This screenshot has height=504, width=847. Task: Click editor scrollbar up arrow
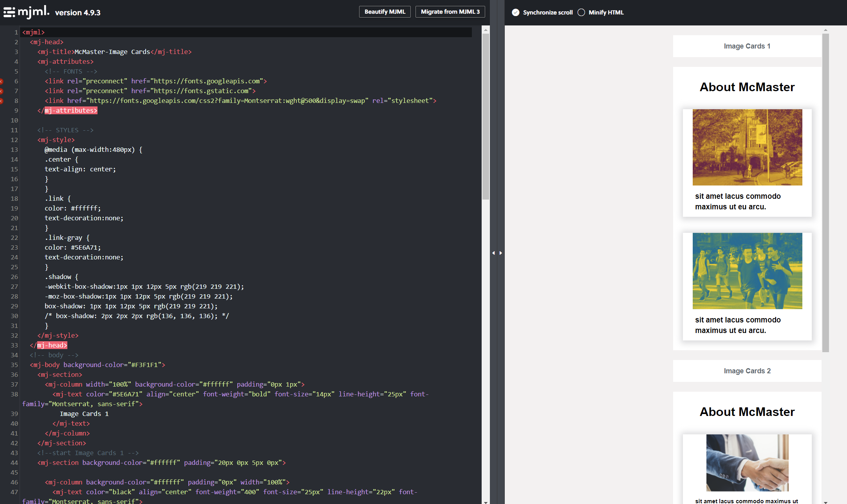pyautogui.click(x=486, y=30)
